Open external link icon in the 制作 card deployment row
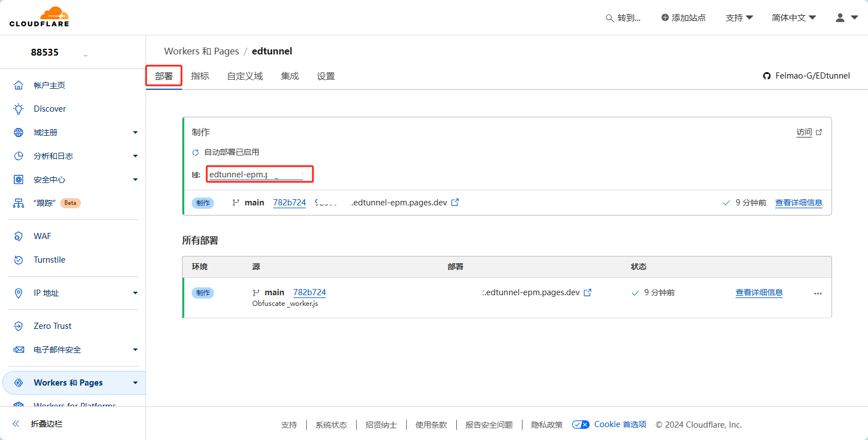The width and height of the screenshot is (868, 440). click(456, 202)
